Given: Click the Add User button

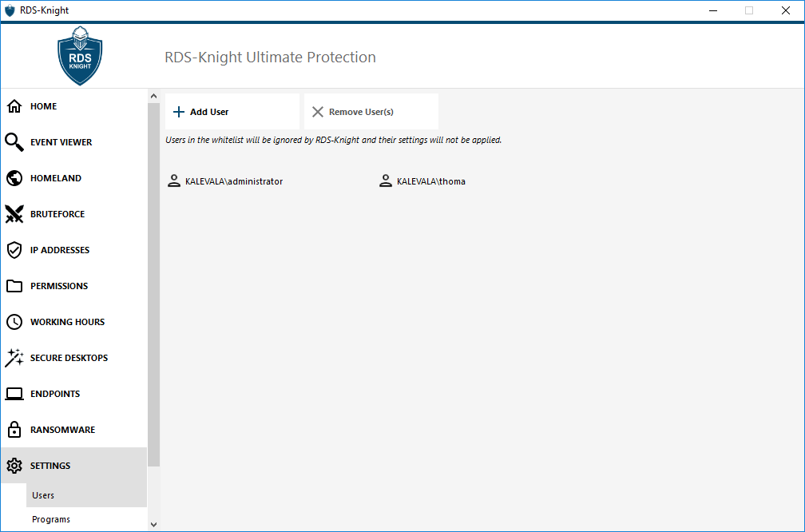Looking at the screenshot, I should point(232,112).
